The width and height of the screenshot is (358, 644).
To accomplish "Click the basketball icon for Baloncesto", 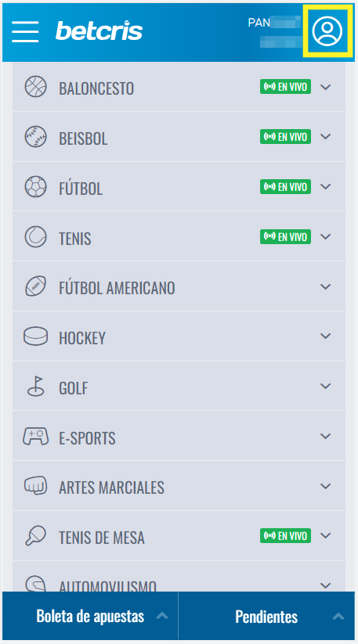I will (36, 87).
